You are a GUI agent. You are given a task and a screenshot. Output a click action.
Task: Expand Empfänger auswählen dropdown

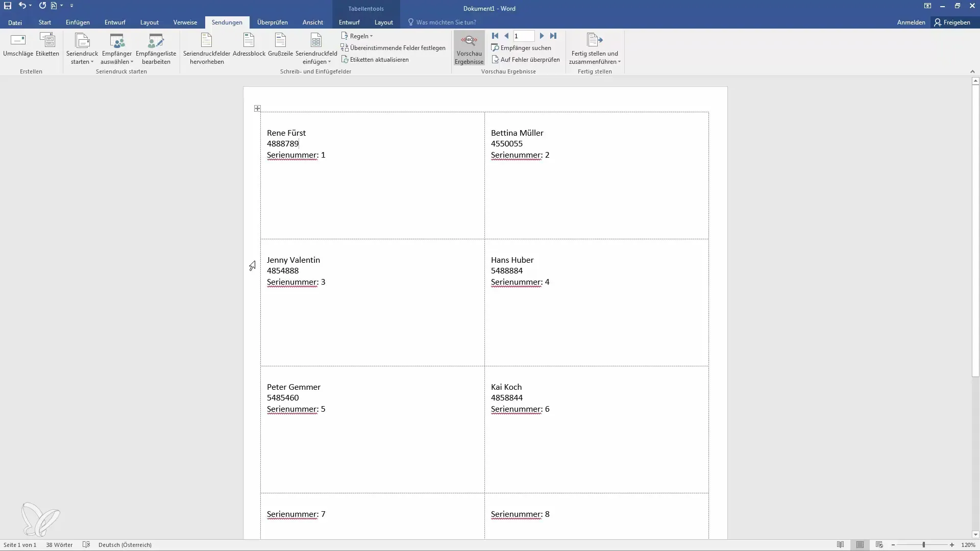point(116,49)
